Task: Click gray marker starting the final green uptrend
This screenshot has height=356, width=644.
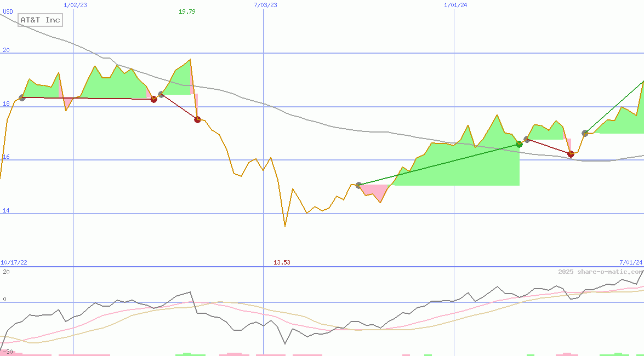Action: coord(585,133)
